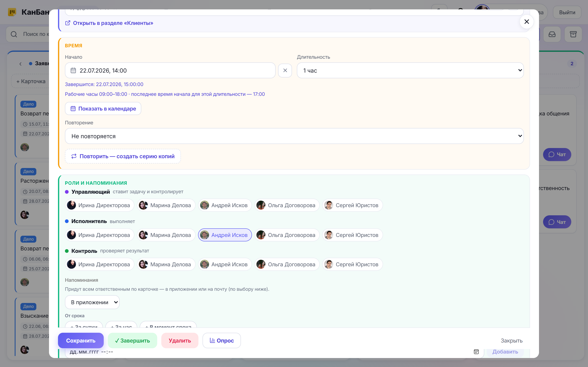Click the Сохранить button

(81, 340)
